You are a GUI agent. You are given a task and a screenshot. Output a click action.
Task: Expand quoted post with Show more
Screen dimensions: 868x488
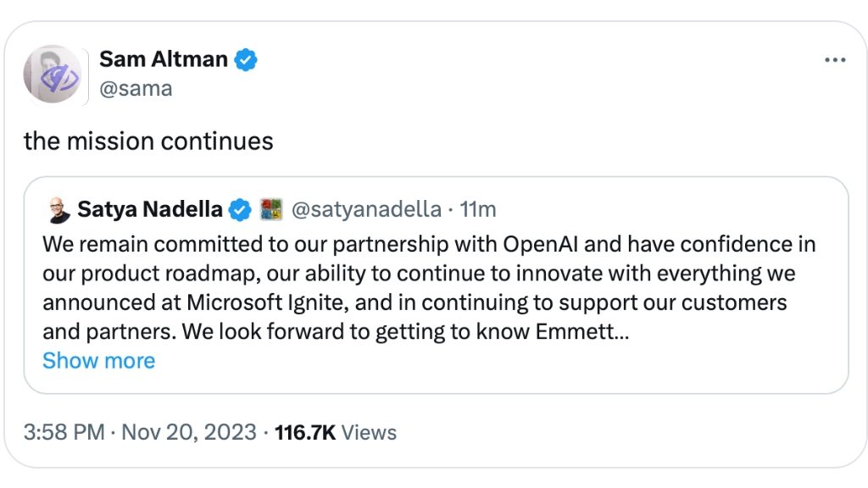click(98, 361)
